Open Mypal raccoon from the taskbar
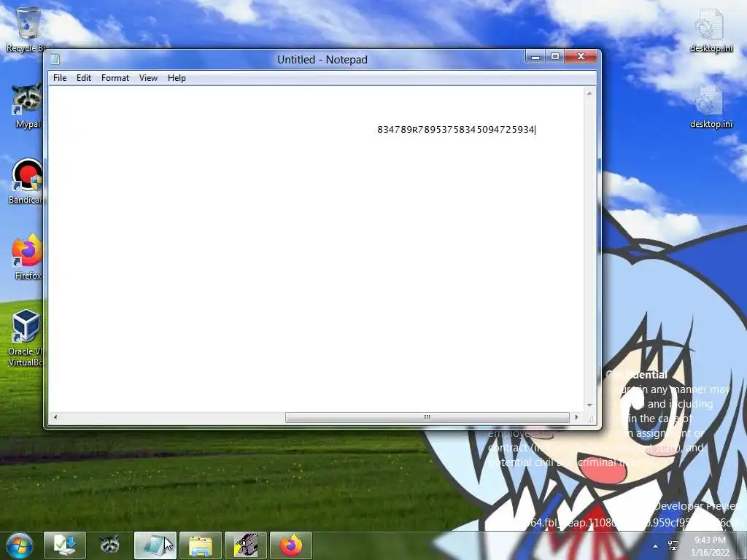Viewport: 747px width, 560px height. (x=110, y=545)
